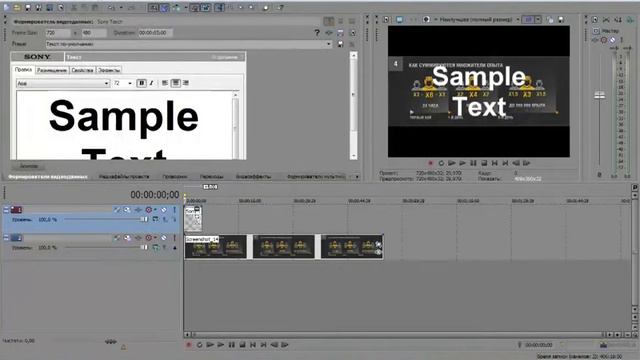Screen dimensions: 640x360
Task: Play the video from the preview window controls
Action: tap(462, 163)
